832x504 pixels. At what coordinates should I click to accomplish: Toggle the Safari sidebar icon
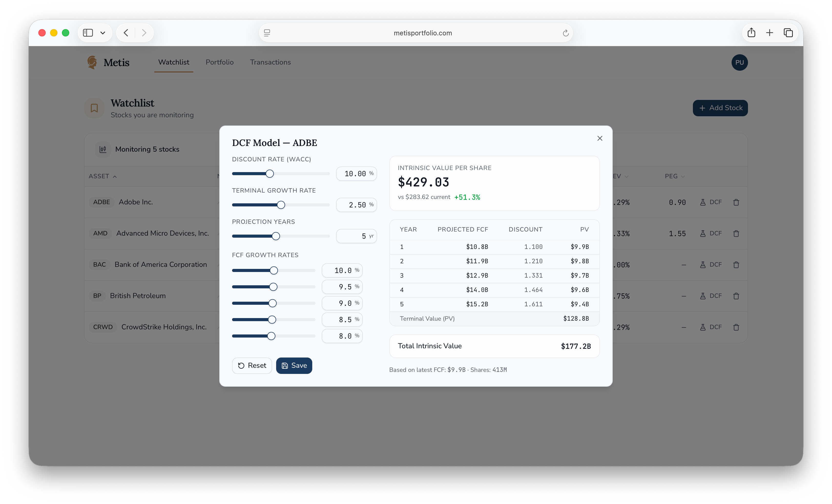tap(88, 33)
